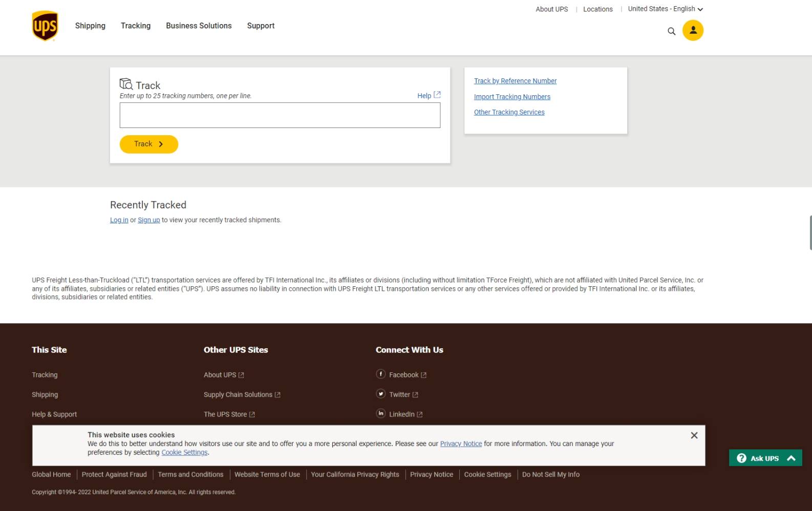Open the footer Tracking link
Image resolution: width=812 pixels, height=511 pixels.
coord(45,375)
